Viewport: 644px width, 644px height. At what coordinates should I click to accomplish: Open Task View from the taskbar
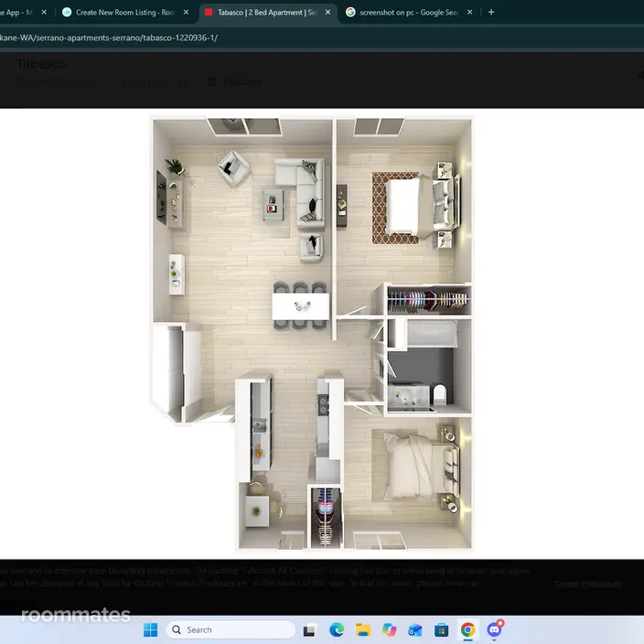click(309, 630)
